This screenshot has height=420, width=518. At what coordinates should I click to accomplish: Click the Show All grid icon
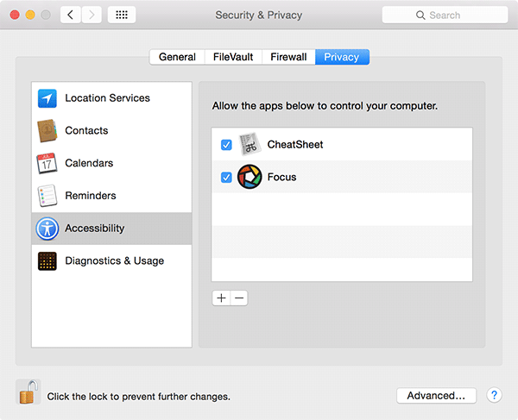click(x=121, y=16)
